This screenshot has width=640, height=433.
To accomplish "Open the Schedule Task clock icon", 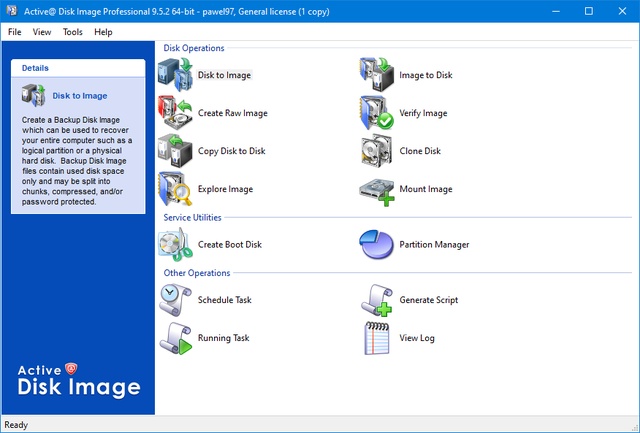I will [174, 300].
